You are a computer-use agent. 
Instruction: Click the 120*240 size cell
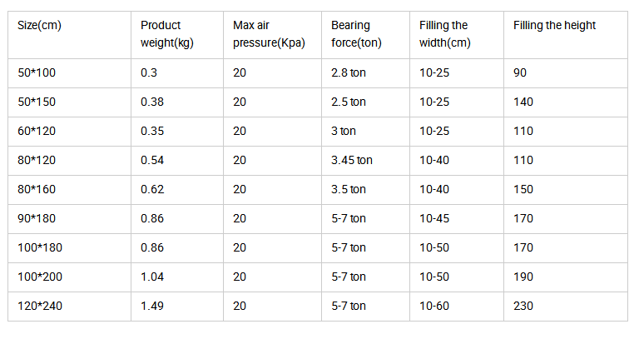[40, 307]
